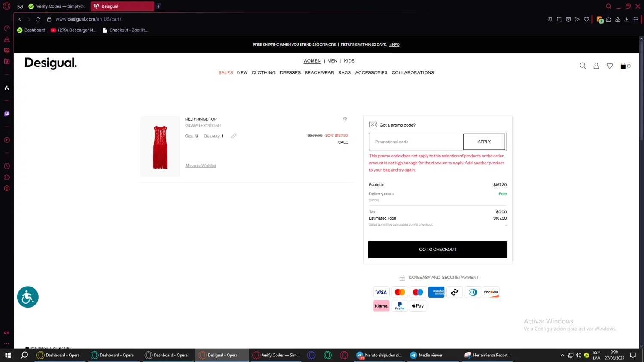Delete Red Fringe Top with trash icon

(345, 119)
